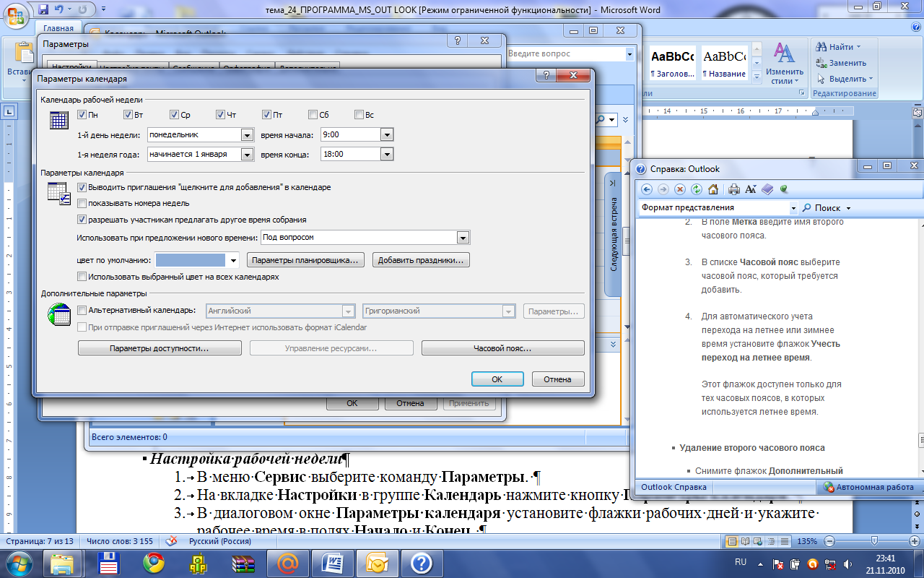Screen dimensions: 924x578
Task: Expand Формат представления dropdown in Help
Action: point(793,208)
